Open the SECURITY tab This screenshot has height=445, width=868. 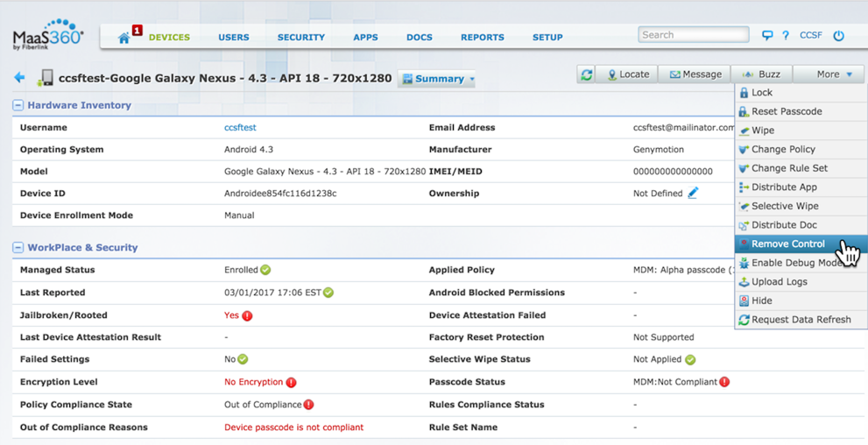300,38
